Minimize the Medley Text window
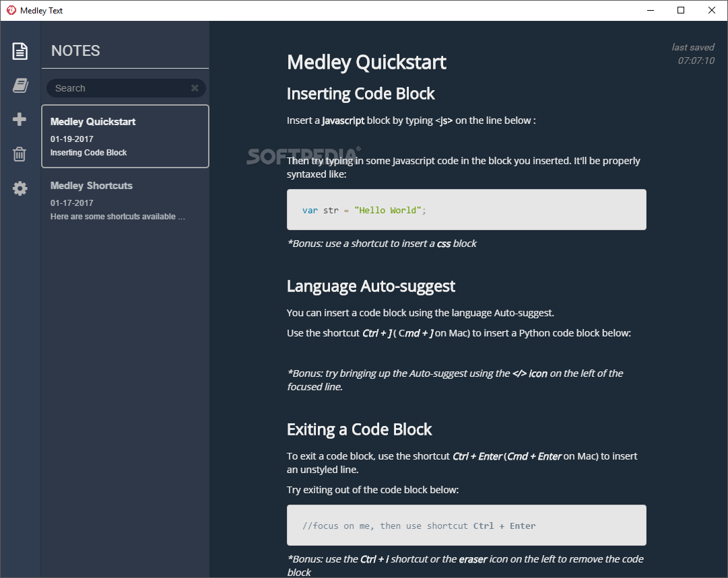728x578 pixels. 651,10
